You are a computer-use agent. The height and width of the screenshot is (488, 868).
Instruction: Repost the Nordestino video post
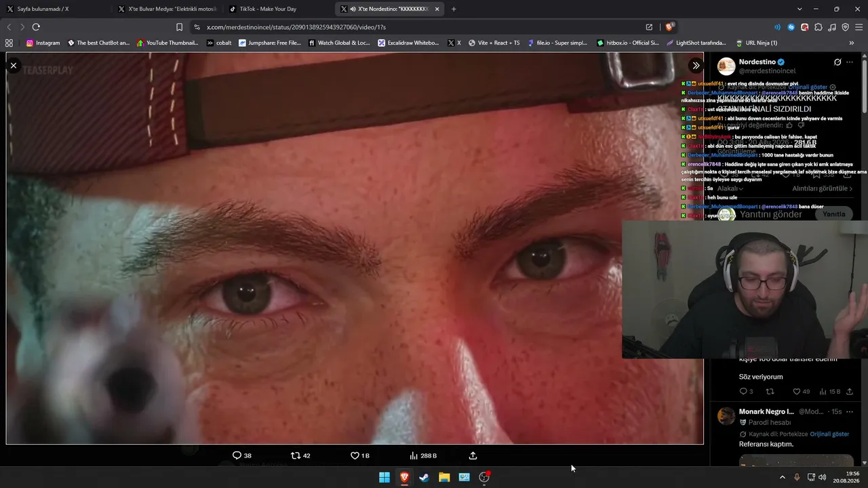click(x=300, y=455)
